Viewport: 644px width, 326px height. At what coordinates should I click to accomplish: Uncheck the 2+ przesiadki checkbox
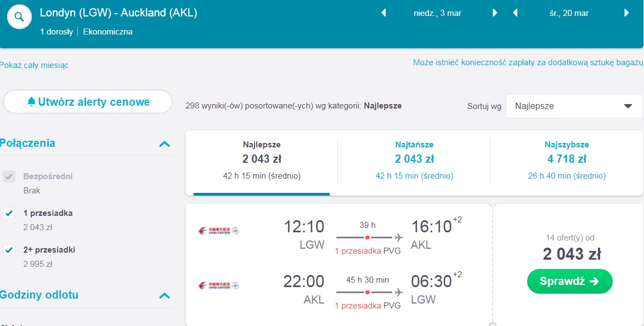9,250
